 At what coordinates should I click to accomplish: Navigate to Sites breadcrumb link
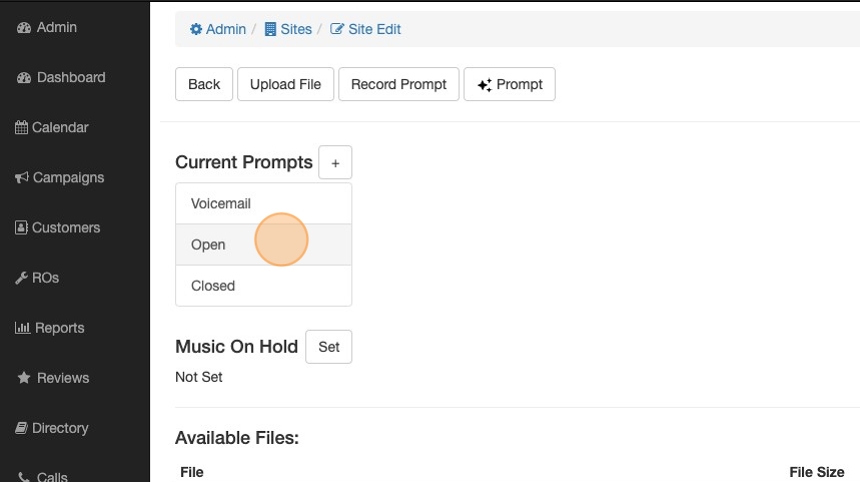(x=288, y=29)
